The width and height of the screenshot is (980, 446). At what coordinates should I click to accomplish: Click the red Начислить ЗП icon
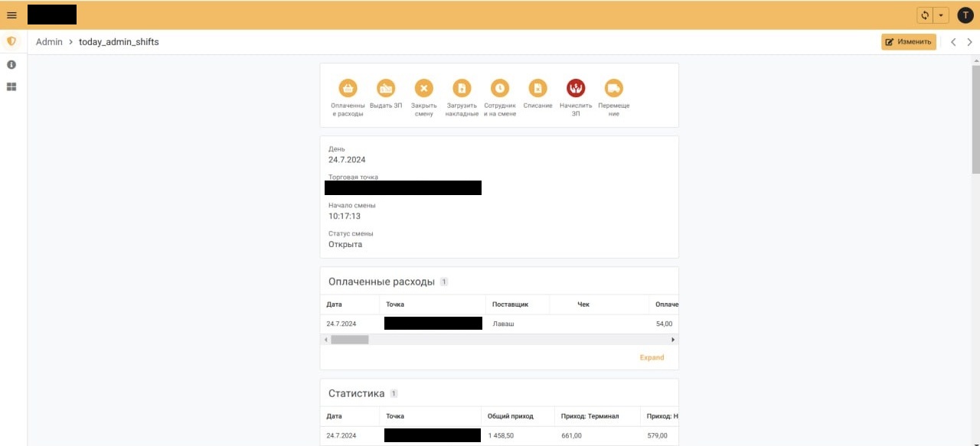[576, 88]
